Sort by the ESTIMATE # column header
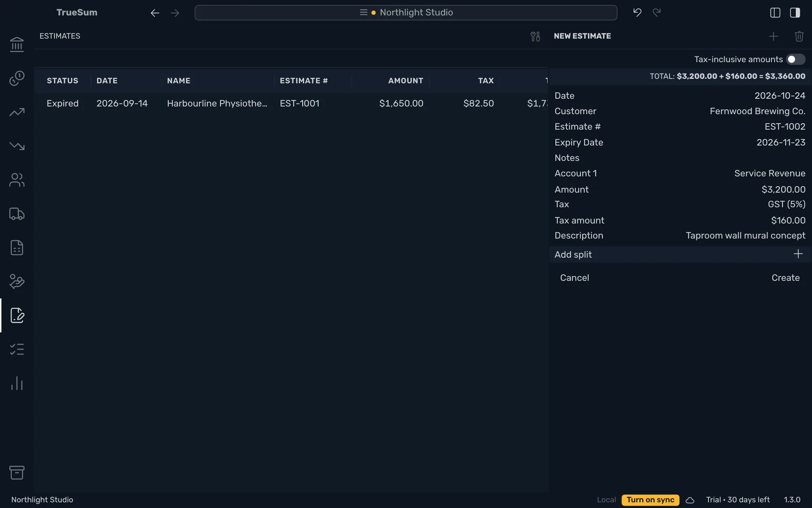812x508 pixels. coord(304,81)
